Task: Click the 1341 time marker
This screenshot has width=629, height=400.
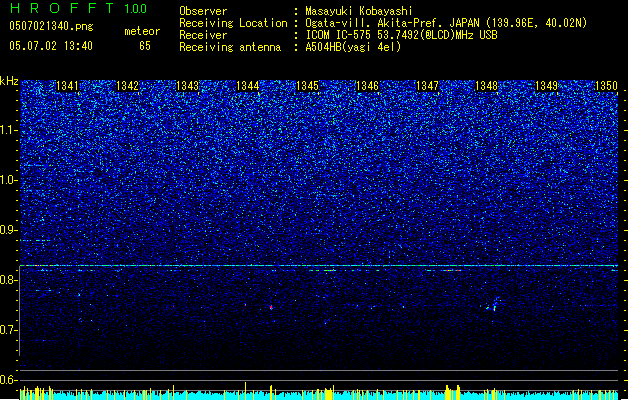Action: click(67, 86)
